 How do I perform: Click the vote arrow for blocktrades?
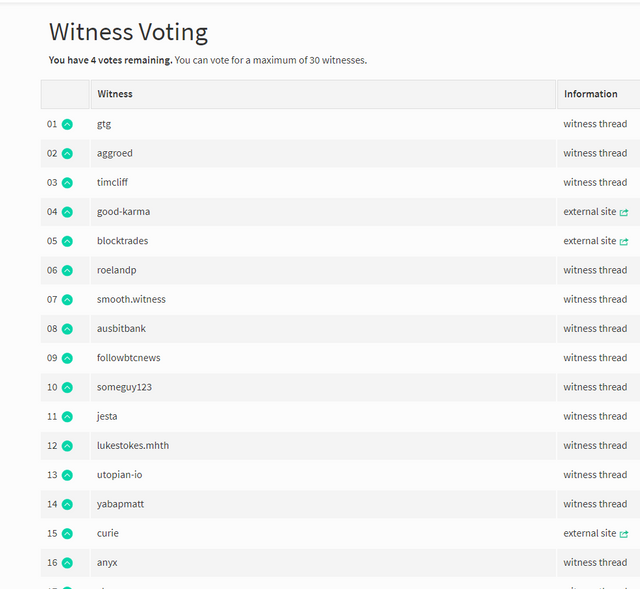[67, 241]
